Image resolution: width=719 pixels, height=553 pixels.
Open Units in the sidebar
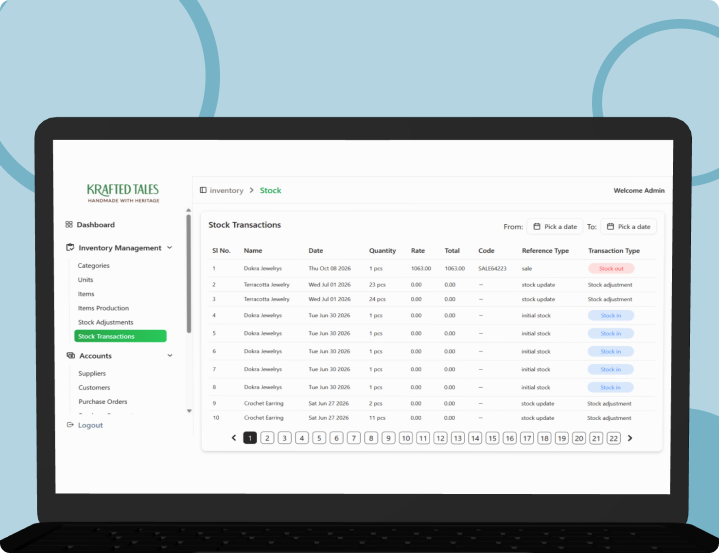[x=85, y=280]
